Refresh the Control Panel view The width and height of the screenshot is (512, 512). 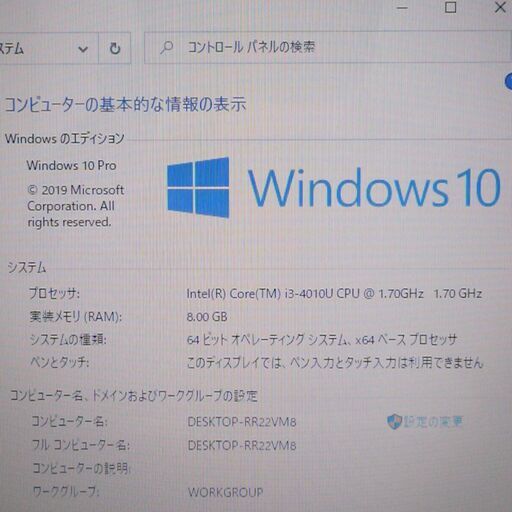(x=115, y=48)
